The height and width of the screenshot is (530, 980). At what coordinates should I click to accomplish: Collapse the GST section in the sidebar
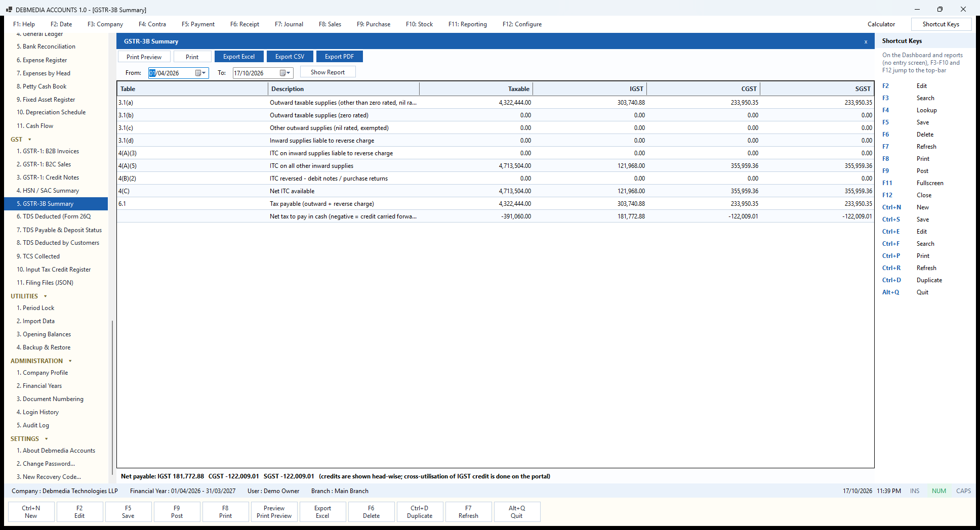30,139
